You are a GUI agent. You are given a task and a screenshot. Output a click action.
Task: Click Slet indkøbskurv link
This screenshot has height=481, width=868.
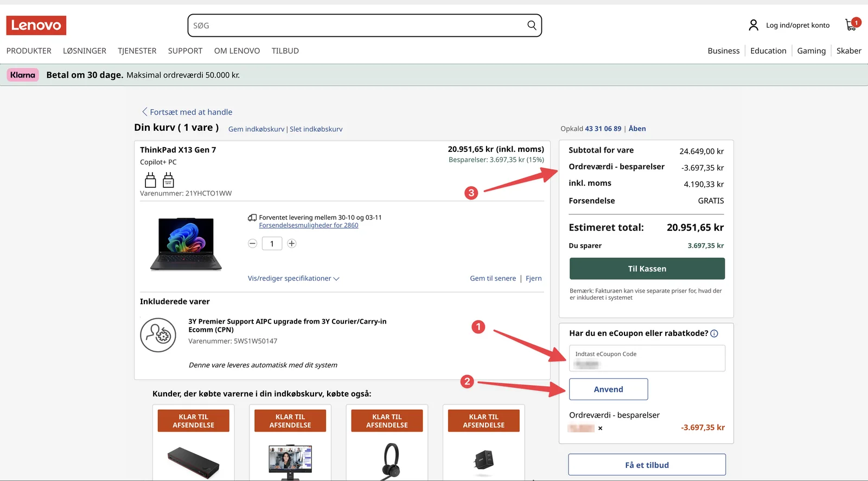pos(316,129)
